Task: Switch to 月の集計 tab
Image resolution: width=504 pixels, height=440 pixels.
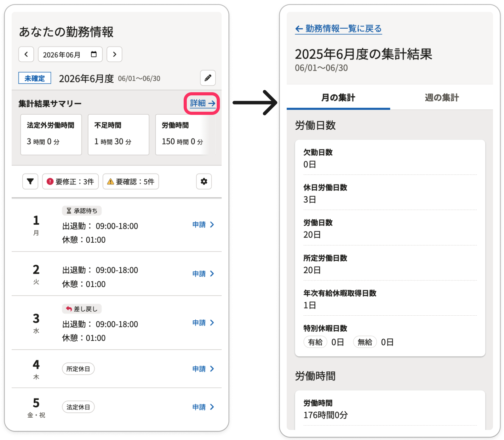Action: [338, 98]
